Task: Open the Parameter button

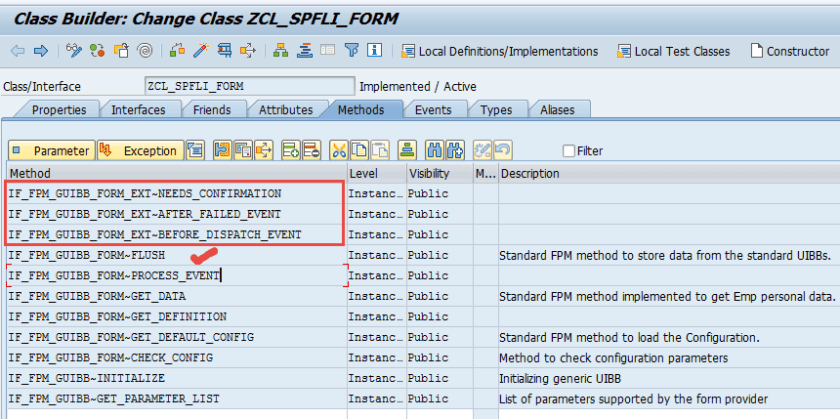Action: coord(52,151)
